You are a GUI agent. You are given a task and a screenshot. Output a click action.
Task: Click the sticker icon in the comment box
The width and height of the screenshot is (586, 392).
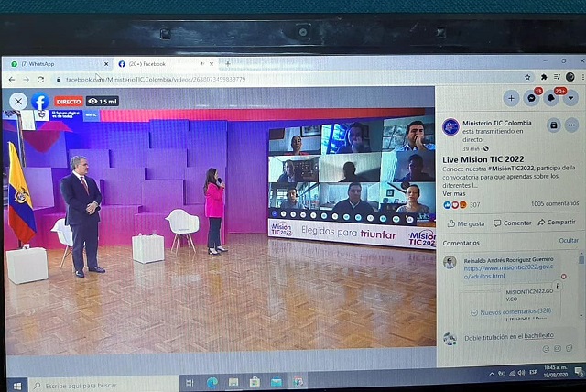click(569, 348)
